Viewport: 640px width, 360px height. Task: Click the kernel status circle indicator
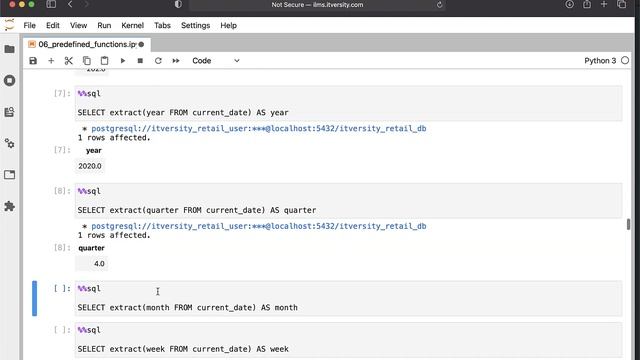[625, 60]
